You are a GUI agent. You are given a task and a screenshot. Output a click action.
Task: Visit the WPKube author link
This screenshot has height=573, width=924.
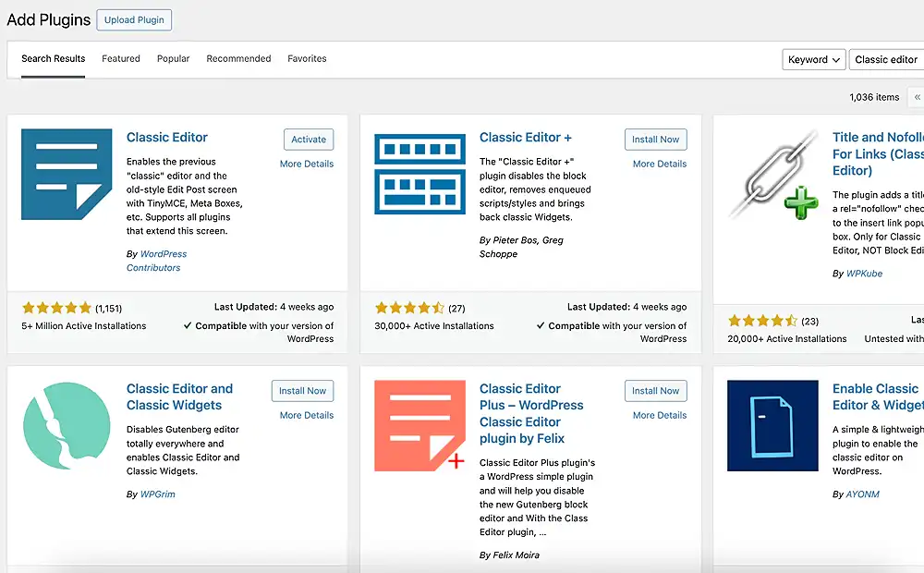click(865, 274)
